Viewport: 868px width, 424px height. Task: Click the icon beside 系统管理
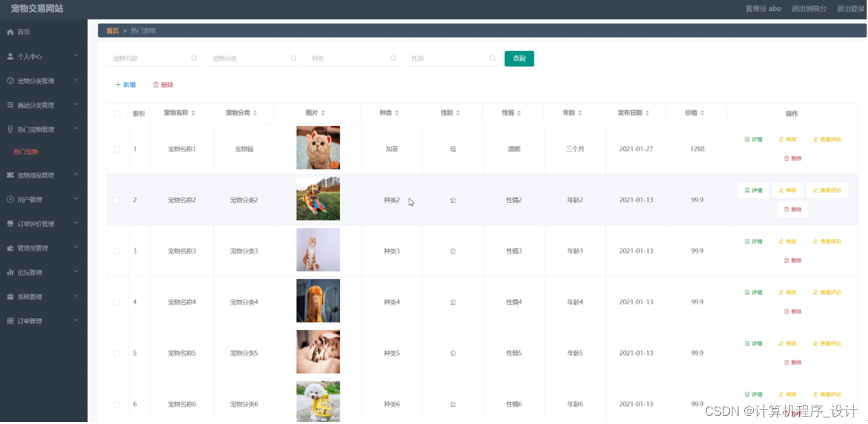point(10,297)
